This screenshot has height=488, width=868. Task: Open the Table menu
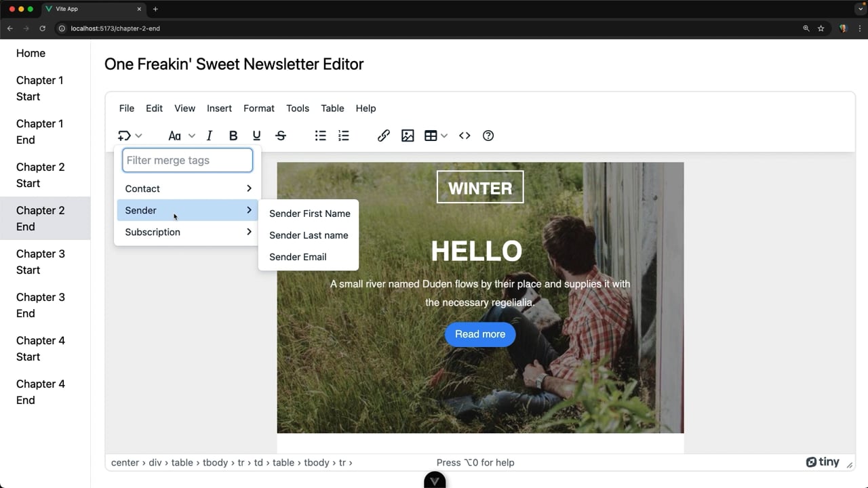(x=332, y=108)
